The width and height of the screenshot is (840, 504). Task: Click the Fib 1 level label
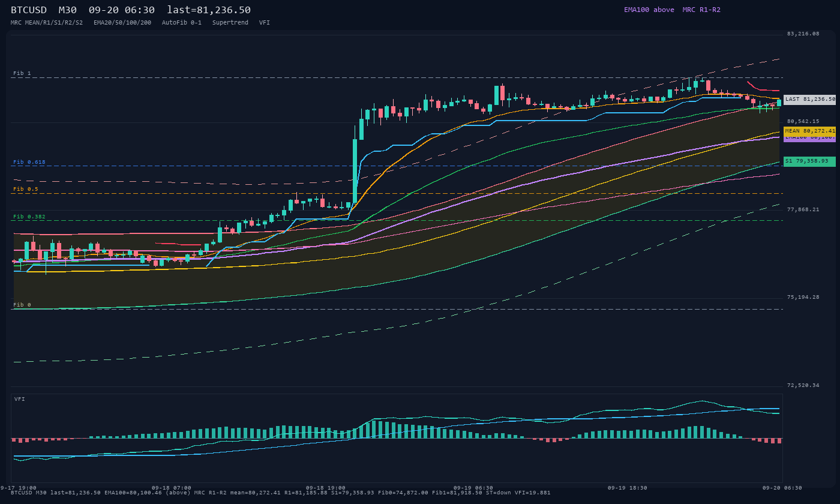pyautogui.click(x=22, y=73)
